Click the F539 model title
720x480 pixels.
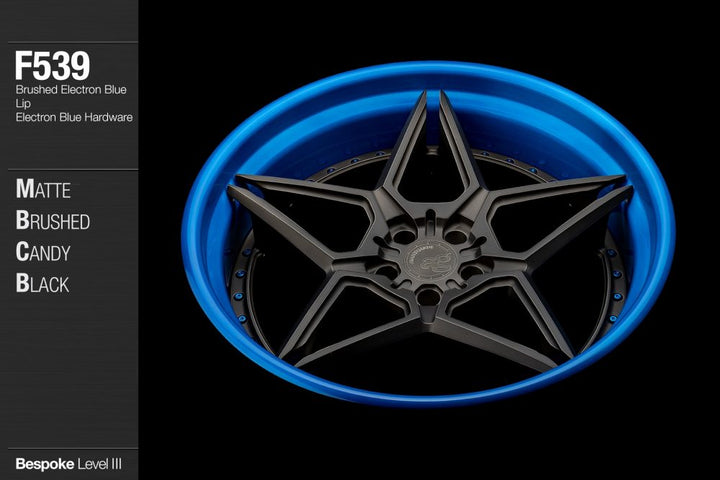[52, 66]
